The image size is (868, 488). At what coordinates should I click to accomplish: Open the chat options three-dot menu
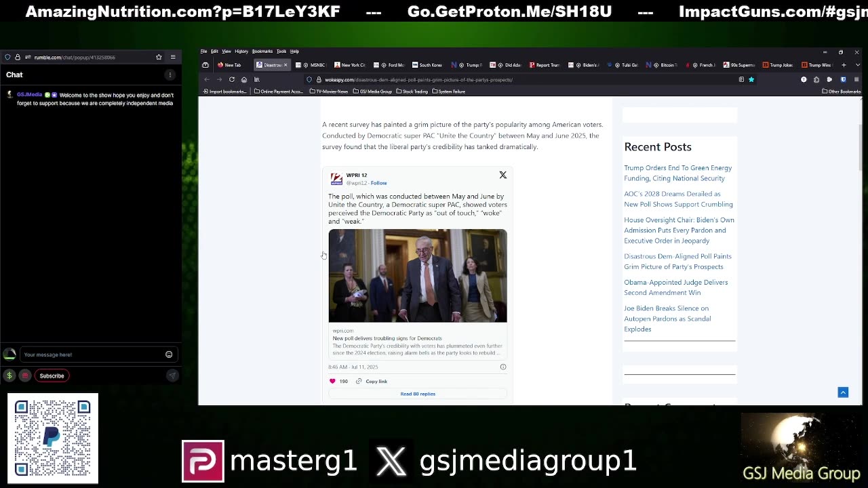(170, 75)
